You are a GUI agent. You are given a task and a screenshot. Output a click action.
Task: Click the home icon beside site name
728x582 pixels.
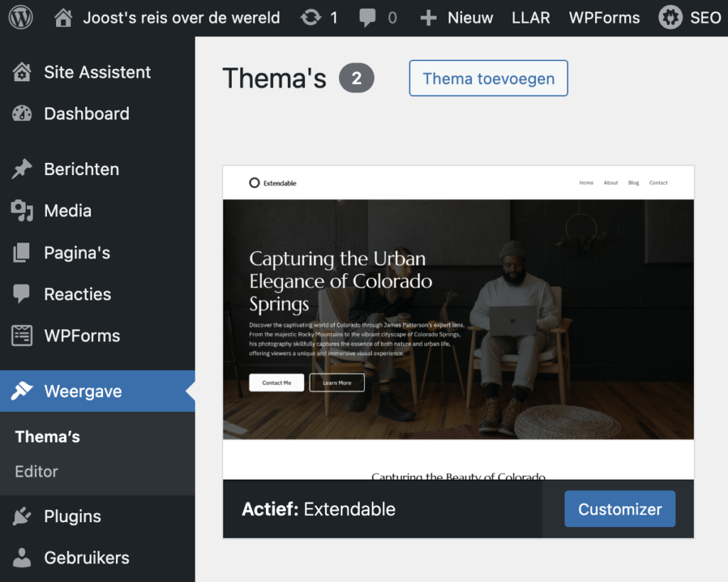[63, 18]
